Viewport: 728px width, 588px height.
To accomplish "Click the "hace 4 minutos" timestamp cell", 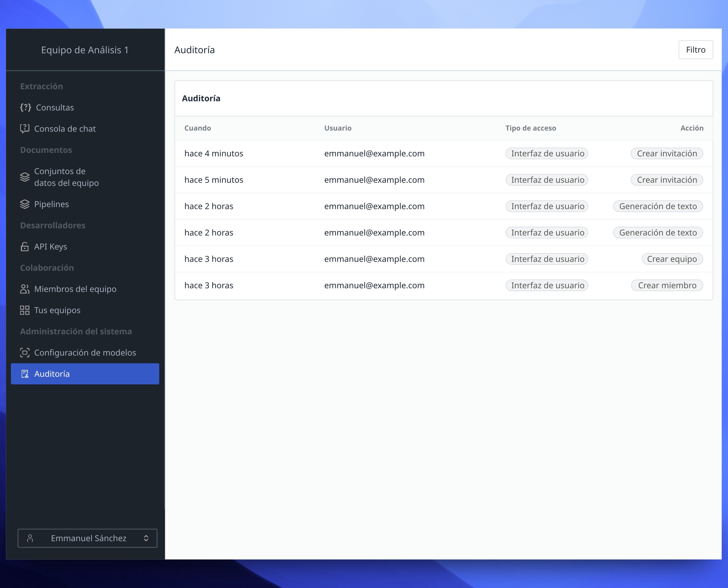I will click(214, 153).
